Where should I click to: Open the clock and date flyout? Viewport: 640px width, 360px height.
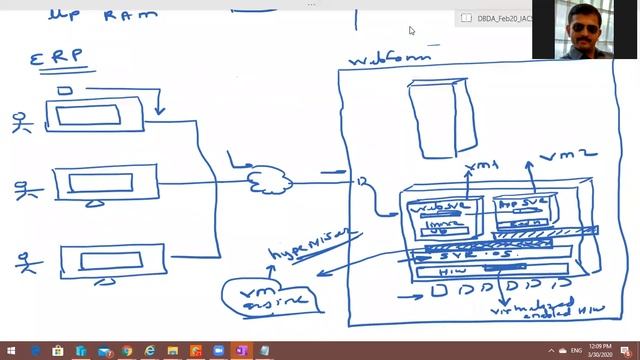(x=600, y=351)
